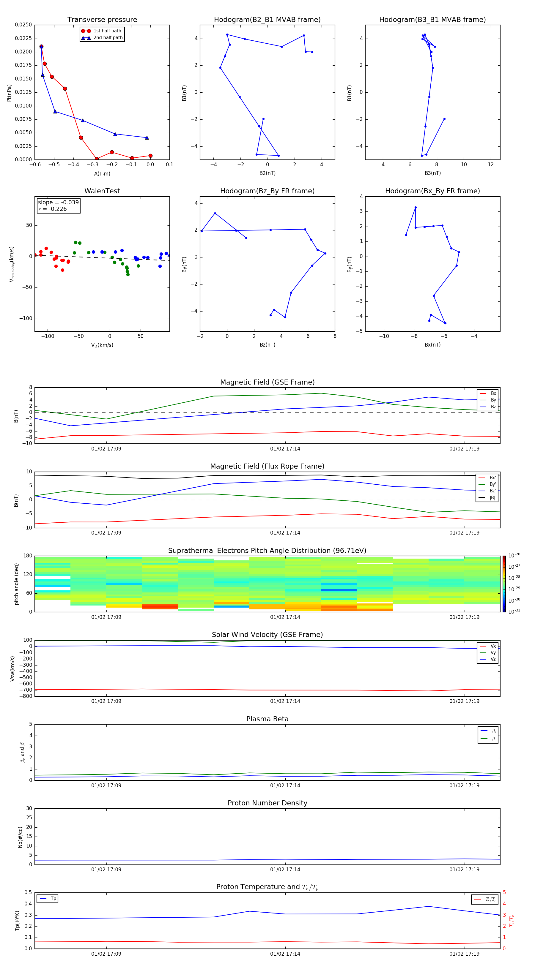Click the pitch angle colorbar scale
The width and height of the screenshot is (535, 980).
coord(504,584)
